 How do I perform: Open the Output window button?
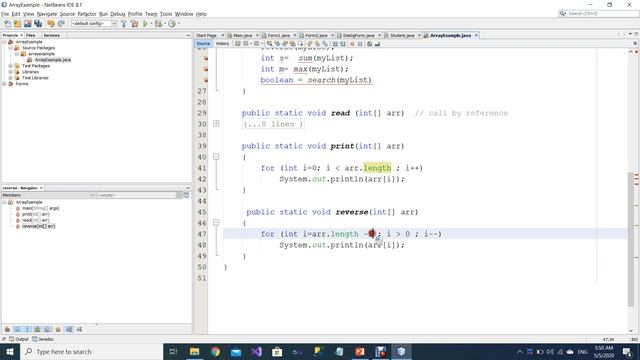click(x=19, y=339)
